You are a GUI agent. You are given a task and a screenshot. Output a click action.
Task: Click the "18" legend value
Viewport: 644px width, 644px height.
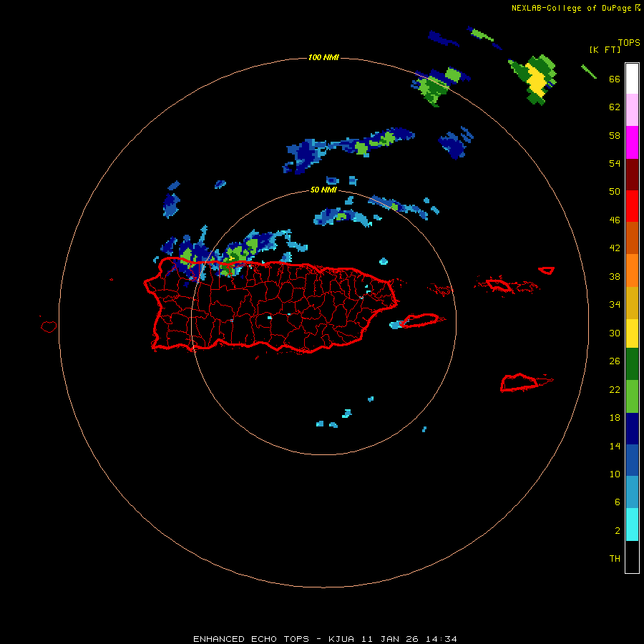coord(615,418)
